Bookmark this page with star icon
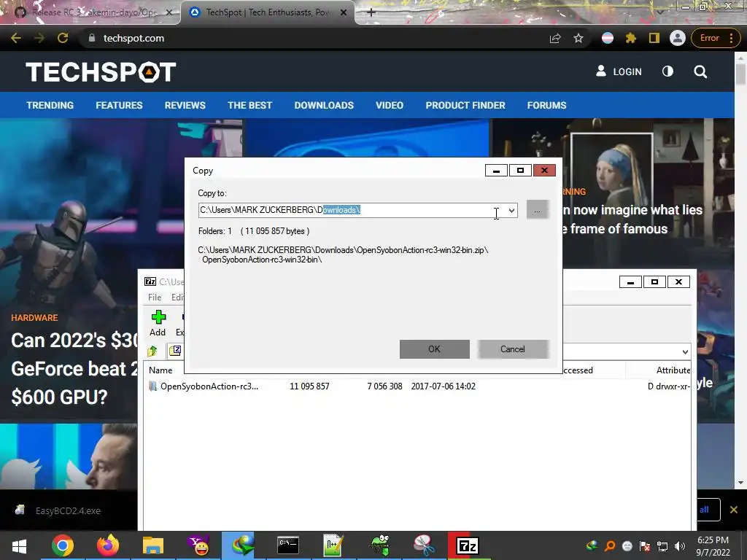The width and height of the screenshot is (747, 560). coord(578,38)
